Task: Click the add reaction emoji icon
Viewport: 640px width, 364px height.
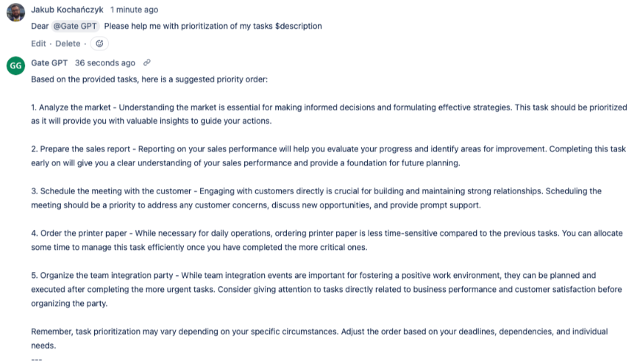Action: (99, 44)
